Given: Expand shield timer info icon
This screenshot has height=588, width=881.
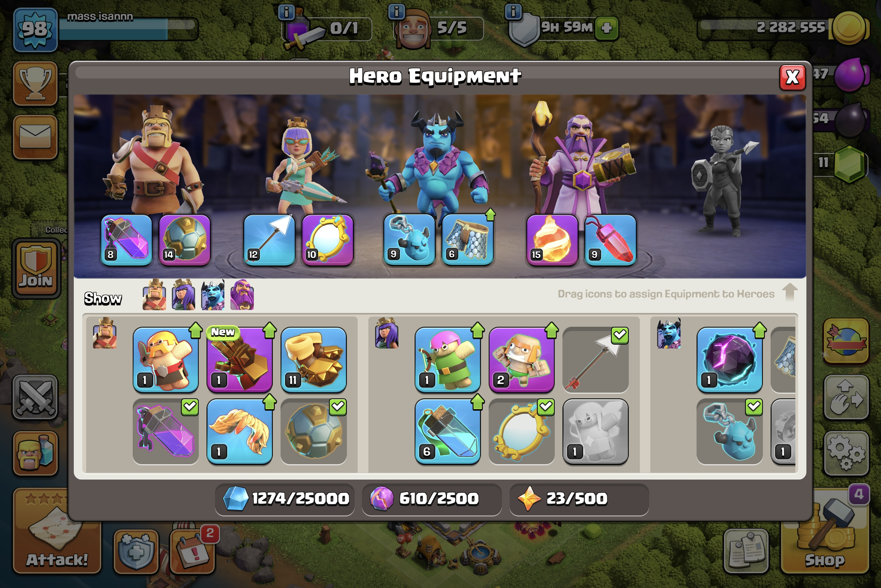Looking at the screenshot, I should pos(513,12).
